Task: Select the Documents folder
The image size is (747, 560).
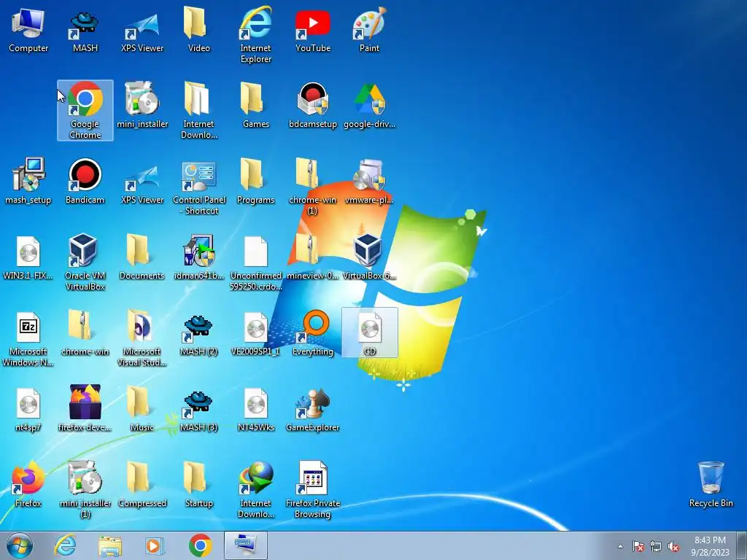Action: point(142,257)
